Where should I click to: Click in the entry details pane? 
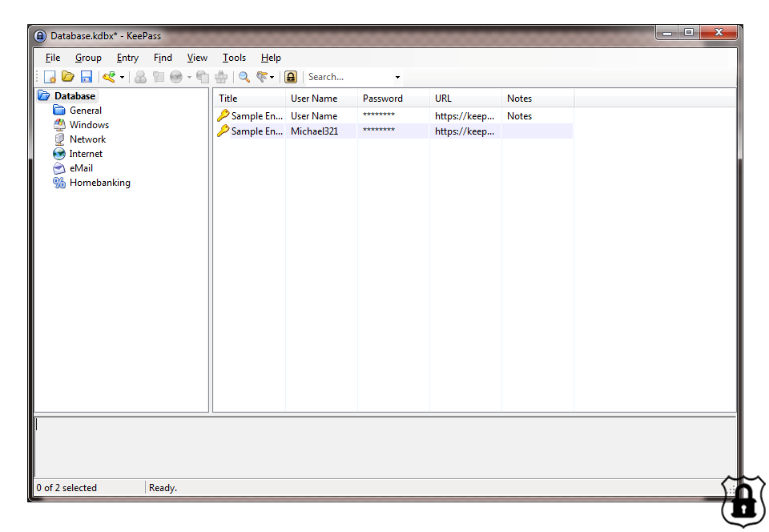385,447
